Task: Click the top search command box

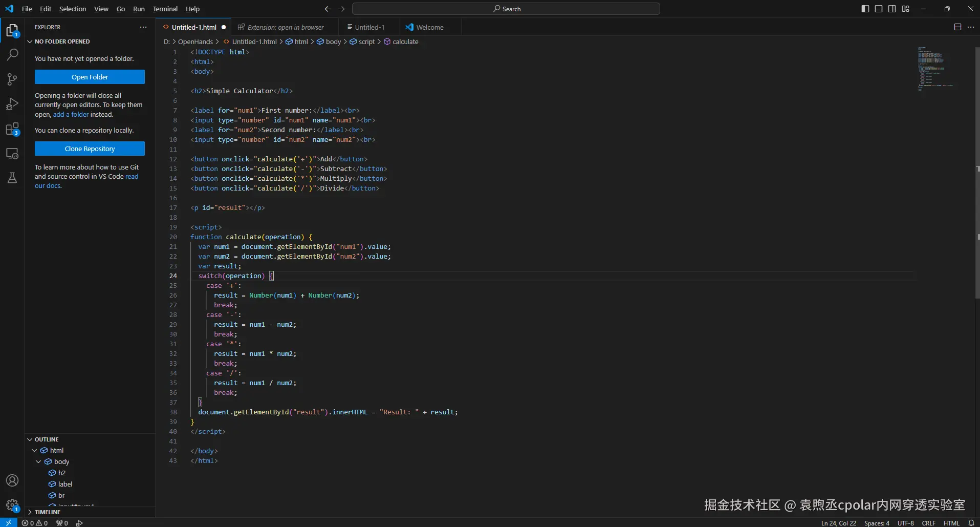Action: point(506,9)
